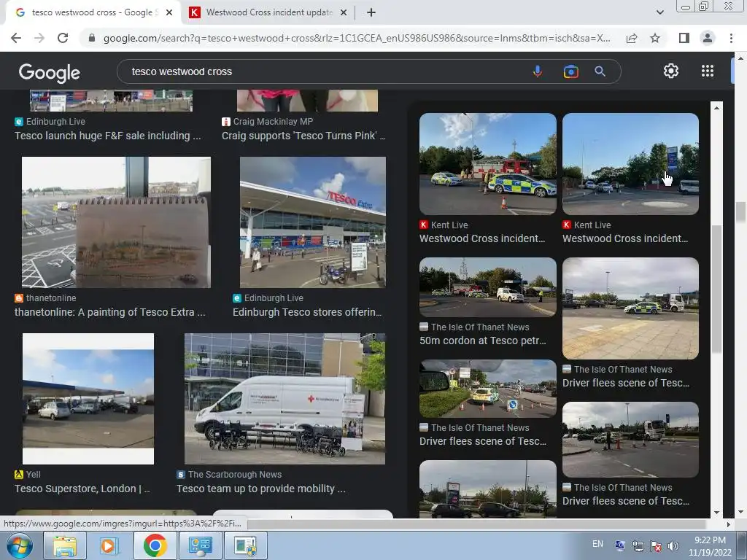Open 'thanetonline: A painting of Tesco Extra' link
The image size is (747, 560).
(x=110, y=312)
